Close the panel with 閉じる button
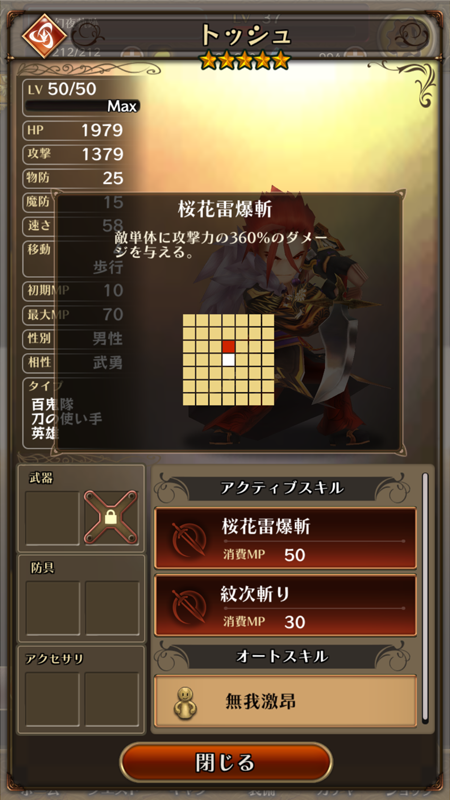Viewport: 450px width, 800px height. pyautogui.click(x=226, y=763)
